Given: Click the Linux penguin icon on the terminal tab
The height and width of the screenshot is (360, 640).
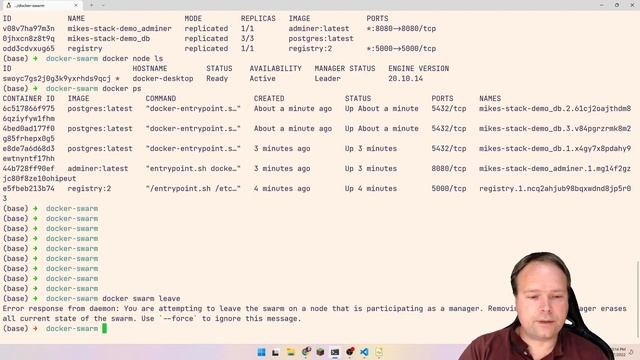Looking at the screenshot, I should pyautogui.click(x=8, y=5).
